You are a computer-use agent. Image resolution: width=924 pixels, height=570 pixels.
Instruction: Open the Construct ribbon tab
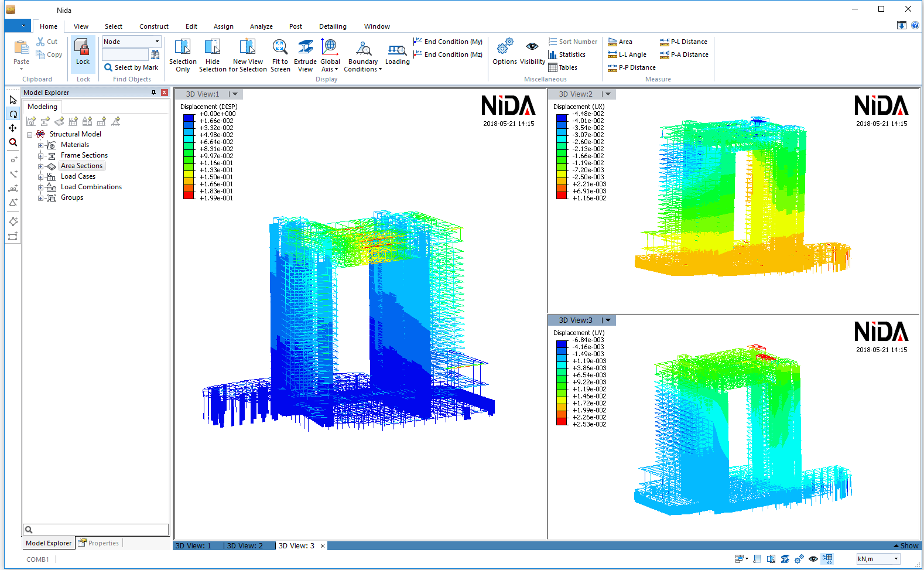point(154,26)
